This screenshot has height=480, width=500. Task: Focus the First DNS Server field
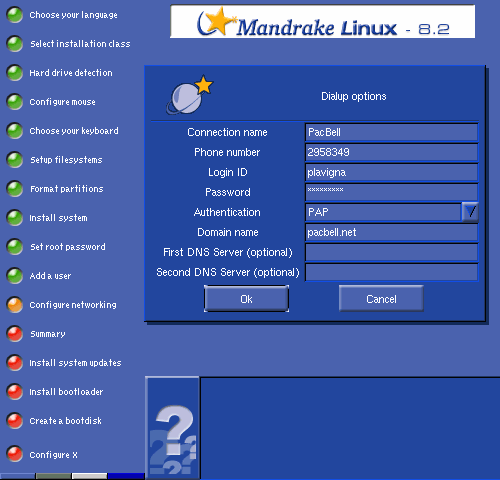click(392, 252)
